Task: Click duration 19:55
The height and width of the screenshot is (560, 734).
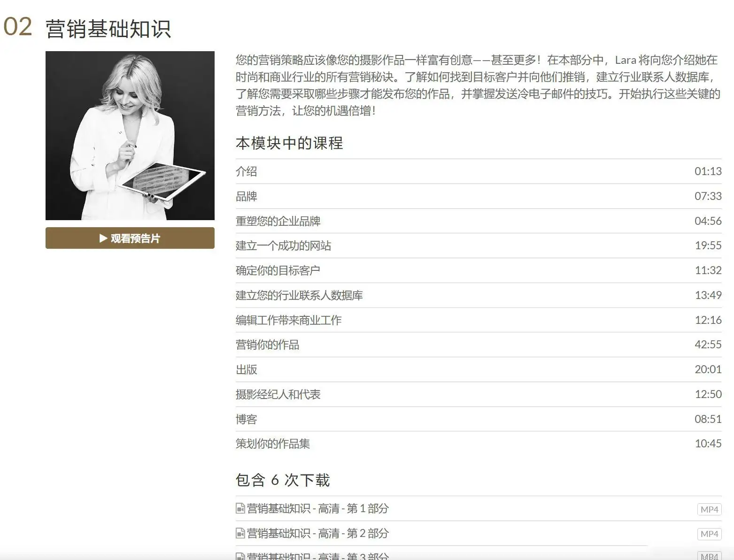Action: 708,245
